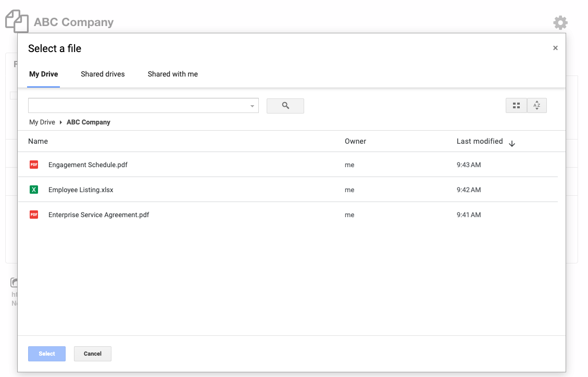The height and width of the screenshot is (377, 588).
Task: Click the Cancel button
Action: (93, 354)
